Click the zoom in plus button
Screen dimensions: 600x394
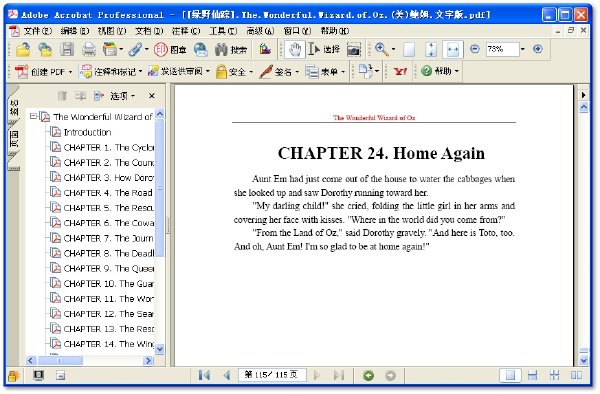(538, 49)
